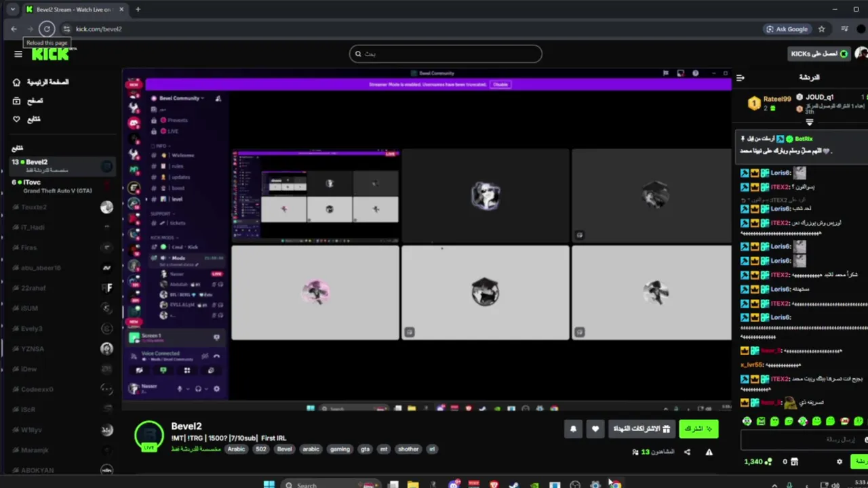Screen dimensions: 868x488
Task: Open File Explorer from the taskbar
Action: [x=412, y=485]
